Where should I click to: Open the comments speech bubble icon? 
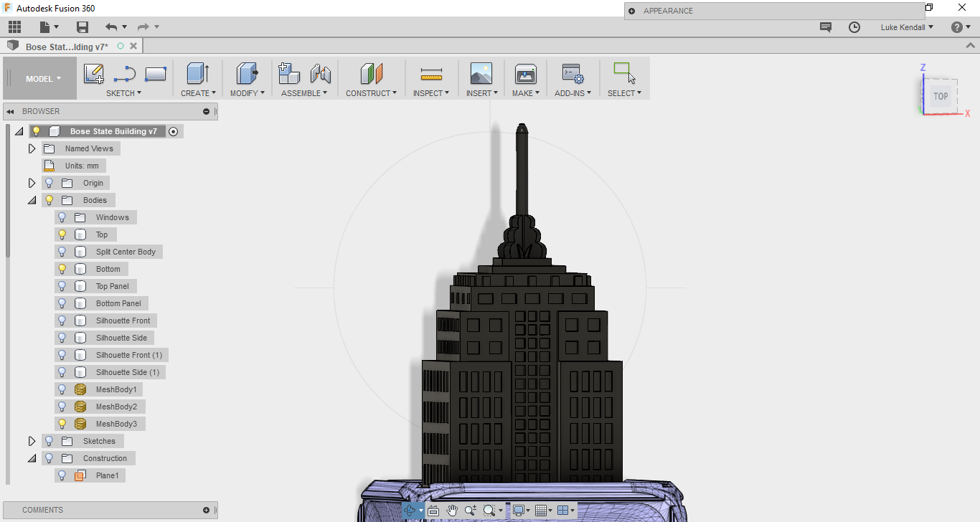826,27
